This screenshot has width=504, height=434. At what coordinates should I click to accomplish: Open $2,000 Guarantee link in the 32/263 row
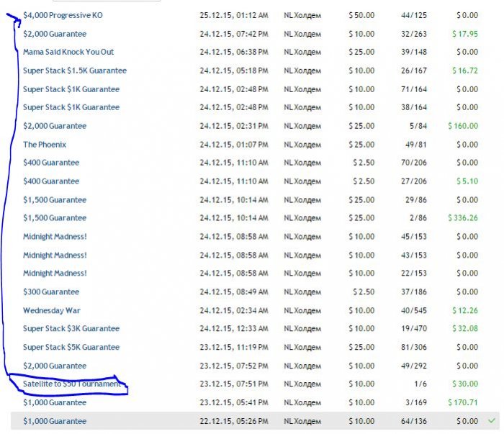tap(55, 34)
